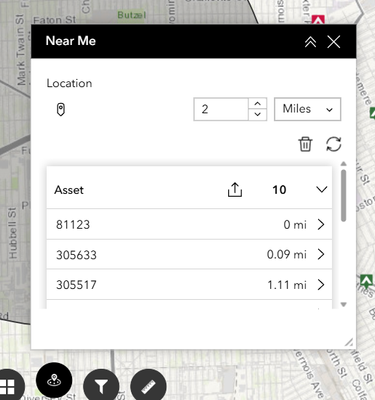The height and width of the screenshot is (400, 375).
Task: Open the Near Me map pin widget button
Action: coord(54,380)
